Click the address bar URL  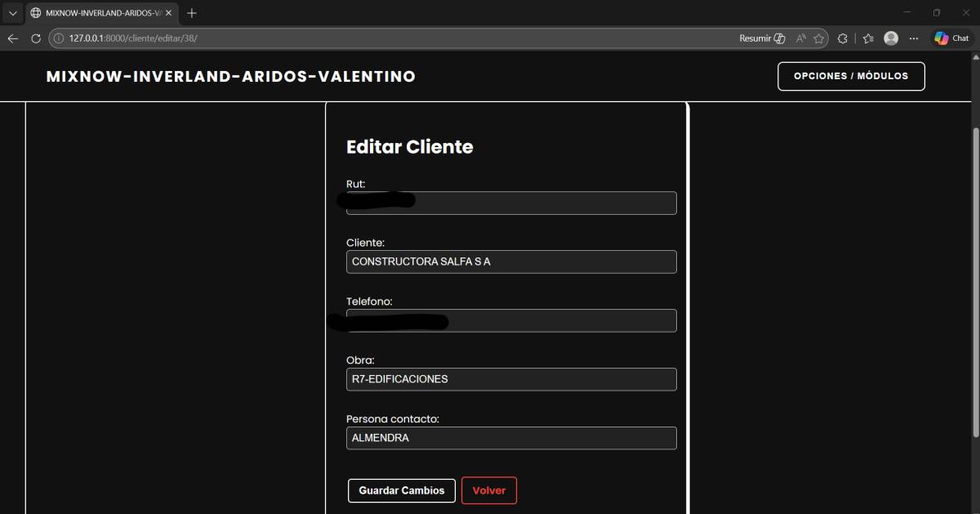tap(133, 38)
